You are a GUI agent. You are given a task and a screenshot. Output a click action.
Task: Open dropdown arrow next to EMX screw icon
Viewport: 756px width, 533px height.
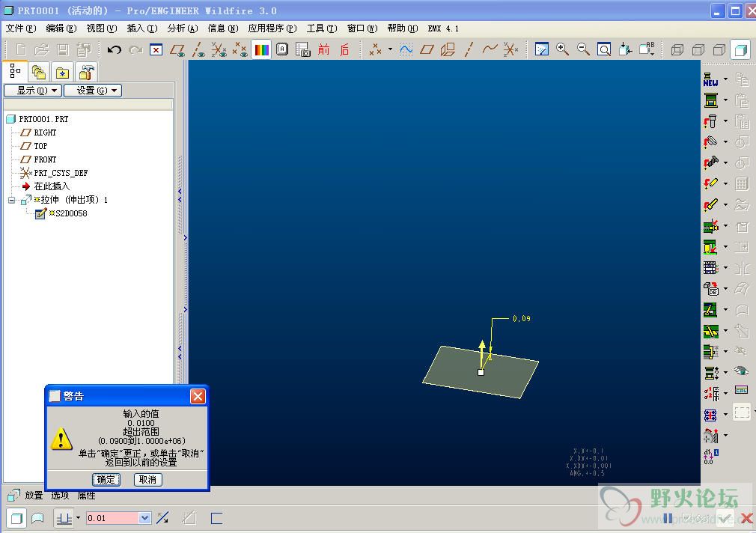(725, 121)
